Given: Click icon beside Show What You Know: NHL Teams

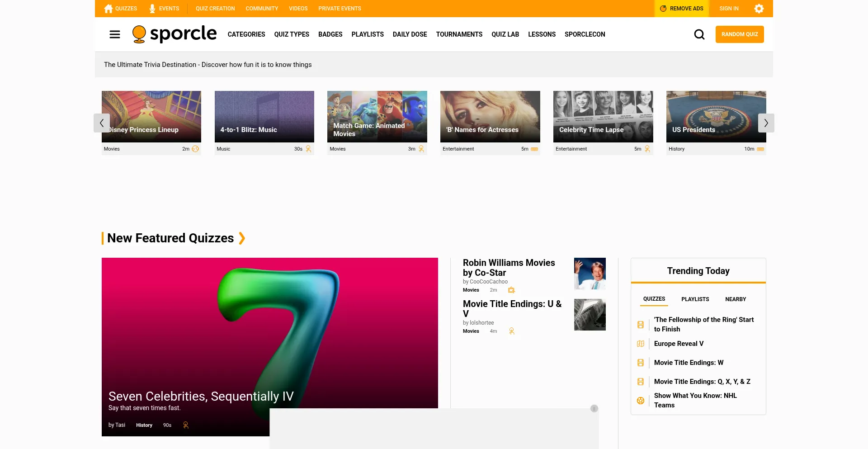Looking at the screenshot, I should click(x=641, y=401).
